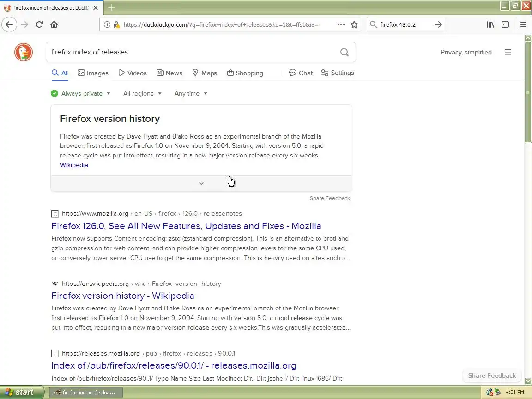Click the releases.mozilla.org result favicon
Screen dimensions: 532x399
[54, 354]
